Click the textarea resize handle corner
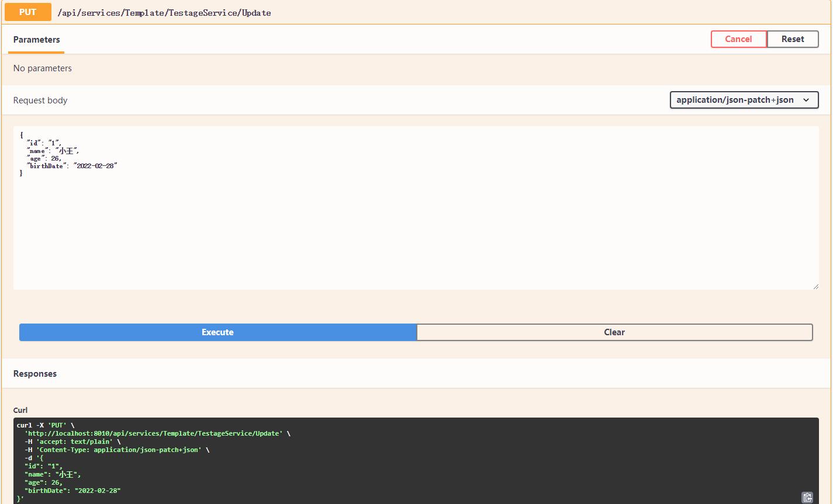 [815, 286]
